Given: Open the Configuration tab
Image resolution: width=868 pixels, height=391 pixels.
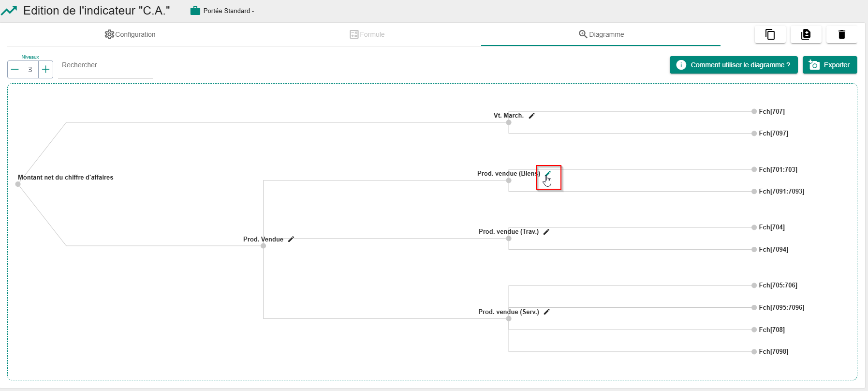Looking at the screenshot, I should coord(130,34).
